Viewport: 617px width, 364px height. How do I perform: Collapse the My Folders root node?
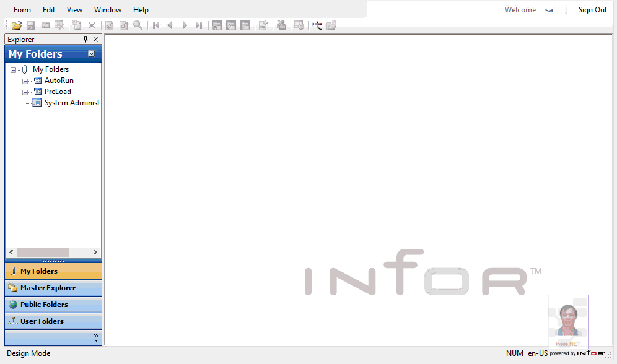point(14,70)
